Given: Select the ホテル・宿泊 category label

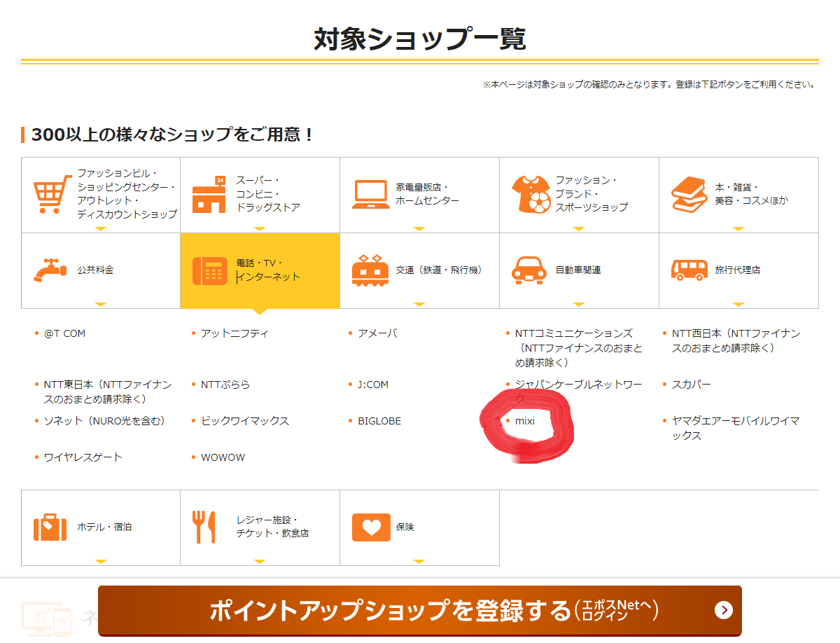Looking at the screenshot, I should (104, 527).
